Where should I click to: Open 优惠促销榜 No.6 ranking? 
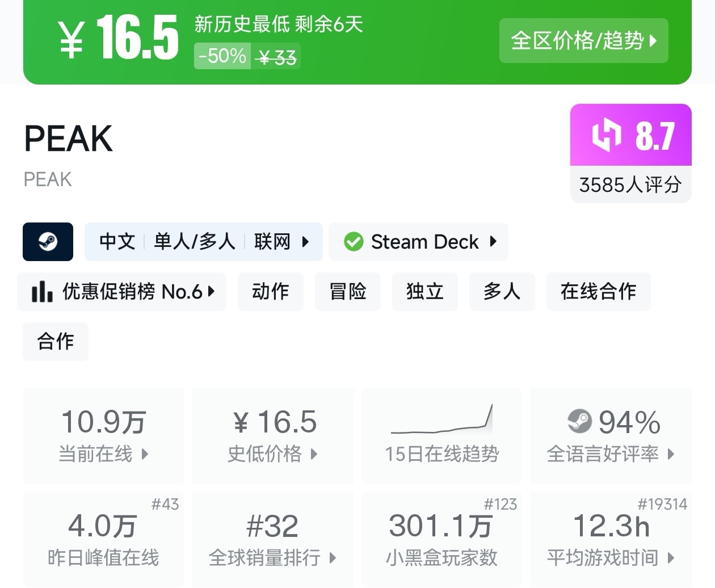pos(122,292)
